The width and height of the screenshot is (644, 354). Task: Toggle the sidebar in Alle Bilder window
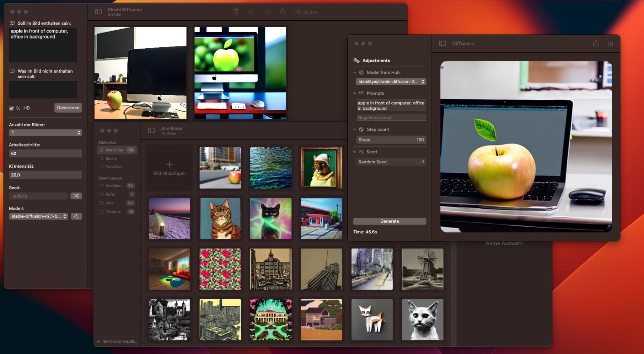pyautogui.click(x=151, y=131)
